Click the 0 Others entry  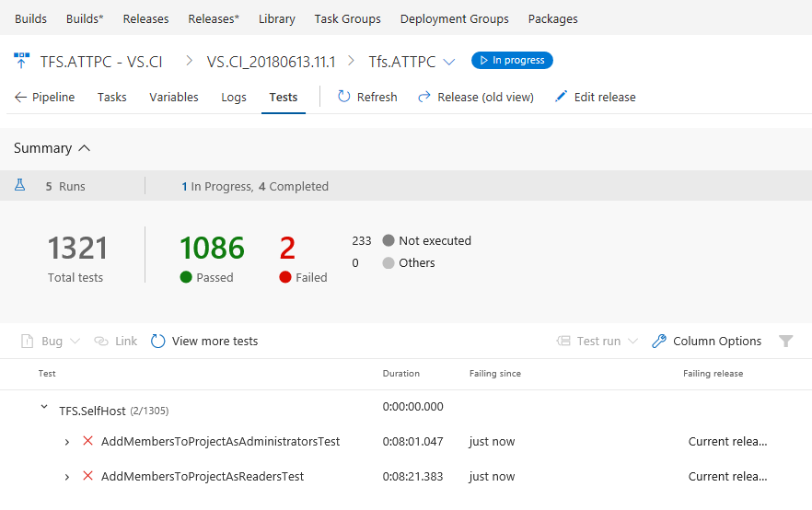tap(394, 263)
